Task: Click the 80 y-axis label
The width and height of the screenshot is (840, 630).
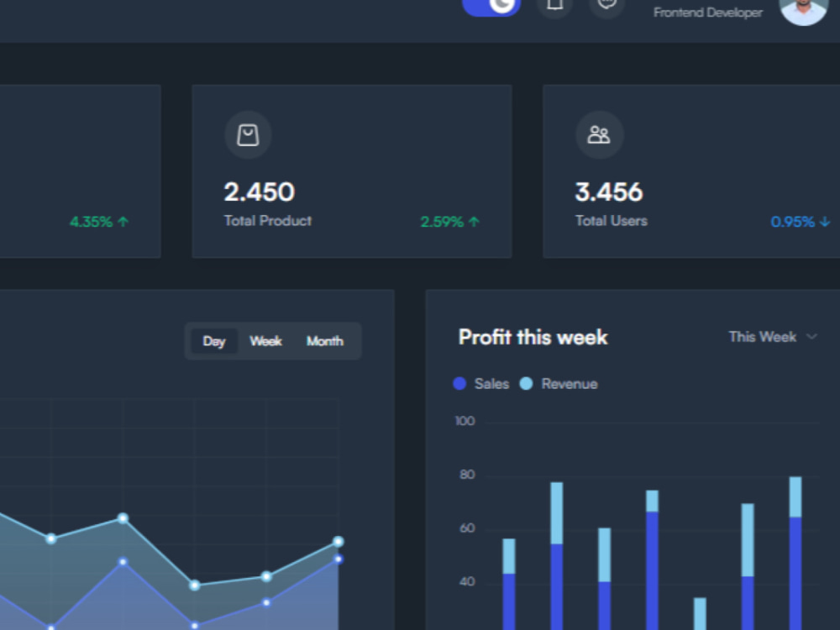Action: 467,475
